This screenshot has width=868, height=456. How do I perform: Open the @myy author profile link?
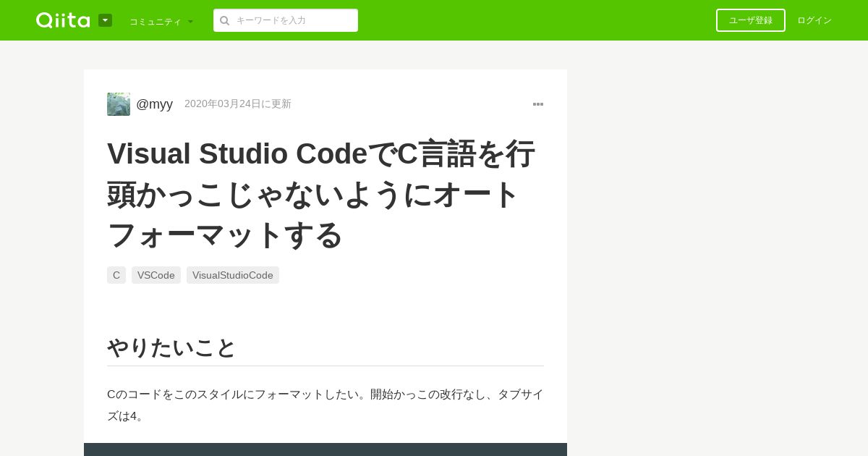(154, 104)
